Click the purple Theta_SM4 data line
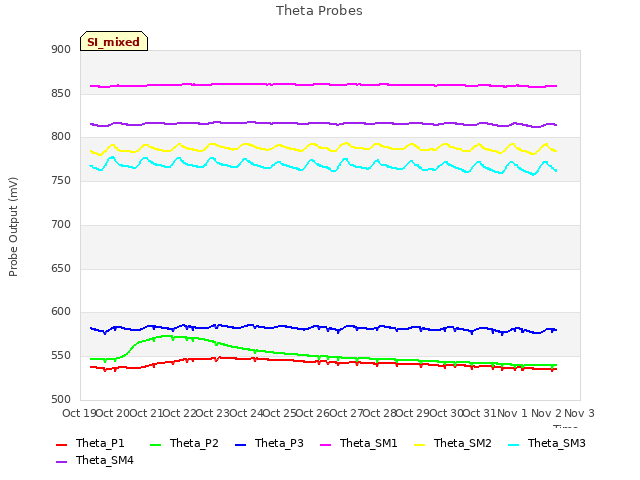Screen dimensions: 640x480 pyautogui.click(x=322, y=123)
